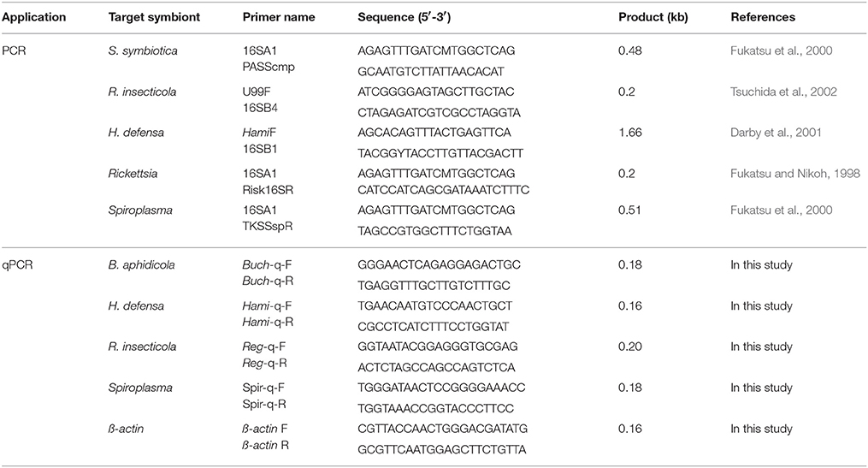Open the Fukatsu and Nikoh, 1998 reference
The width and height of the screenshot is (868, 468).
pyautogui.click(x=795, y=174)
